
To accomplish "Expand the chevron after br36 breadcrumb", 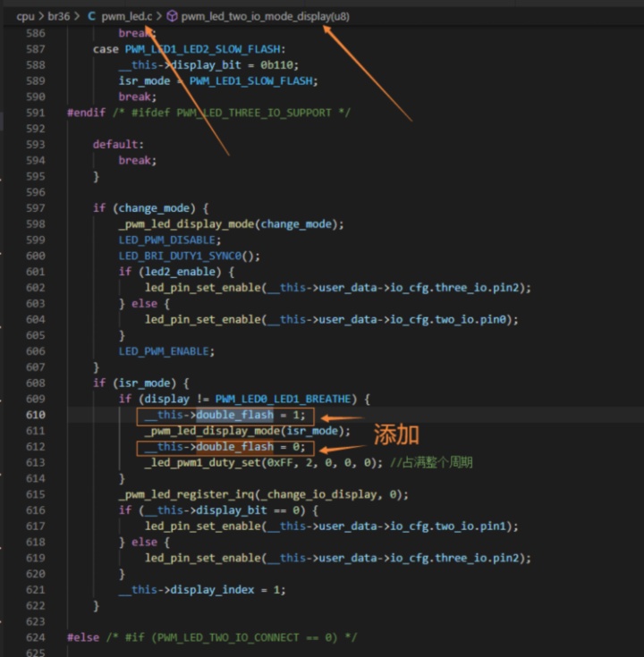I will click(x=77, y=16).
